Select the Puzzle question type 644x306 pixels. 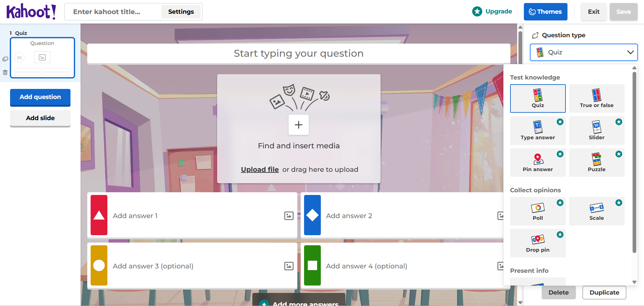(x=596, y=162)
